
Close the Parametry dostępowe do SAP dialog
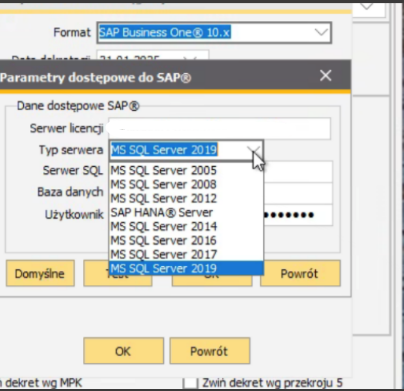[325, 76]
